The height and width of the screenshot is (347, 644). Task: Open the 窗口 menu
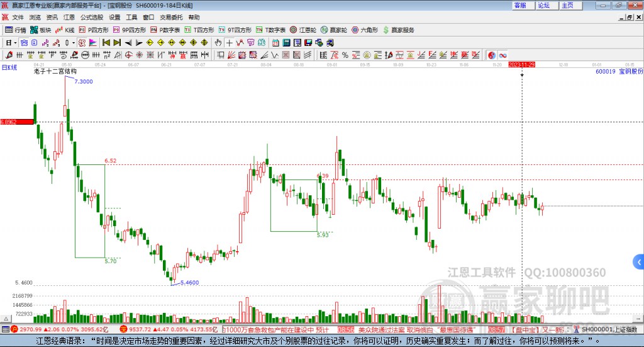pos(148,17)
